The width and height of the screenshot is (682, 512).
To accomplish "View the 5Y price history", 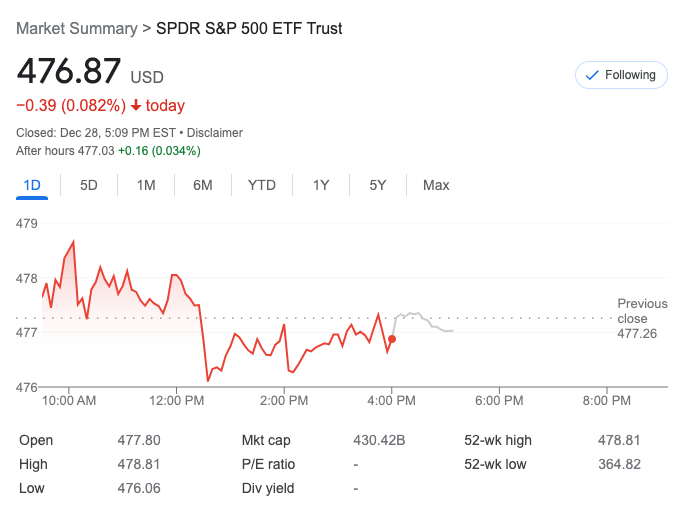I will click(x=377, y=185).
